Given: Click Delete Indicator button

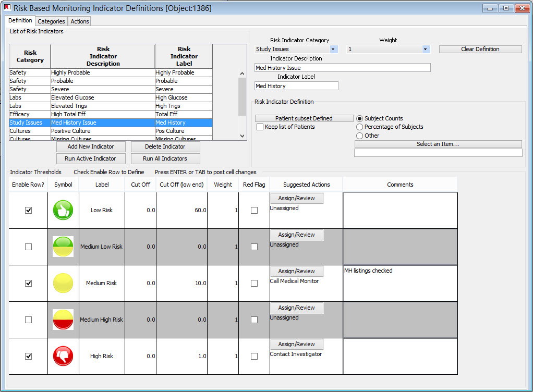Looking at the screenshot, I should (165, 146).
